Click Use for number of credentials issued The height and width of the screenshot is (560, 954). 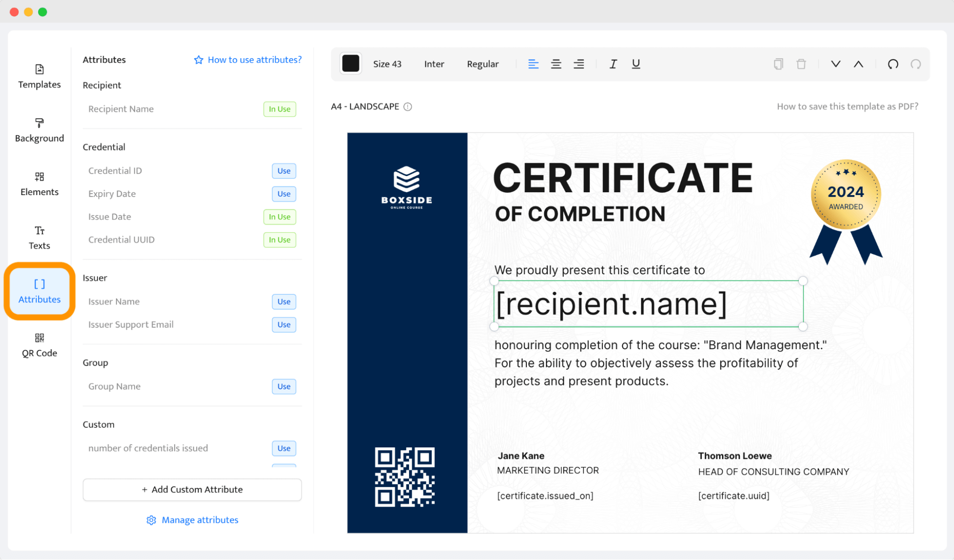284,448
